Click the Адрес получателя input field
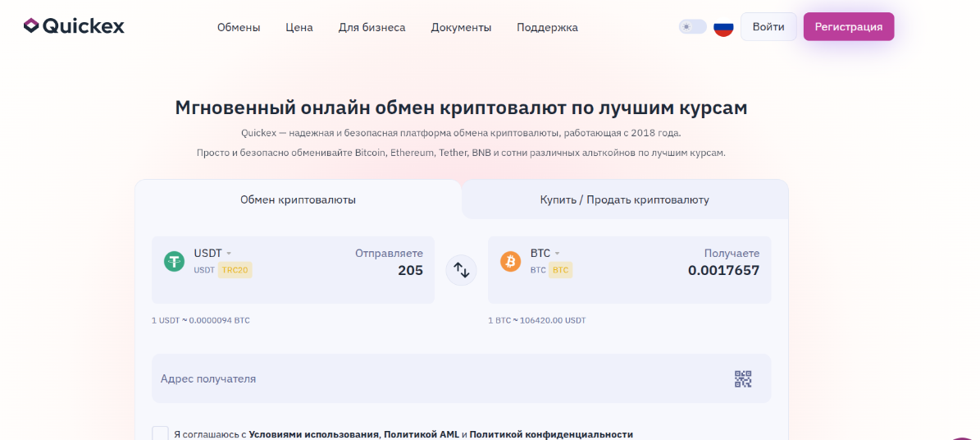The width and height of the screenshot is (980, 440). point(461,378)
